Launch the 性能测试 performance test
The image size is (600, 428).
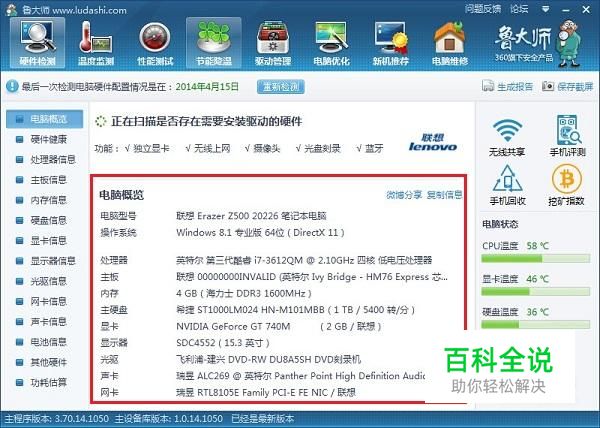pos(155,43)
